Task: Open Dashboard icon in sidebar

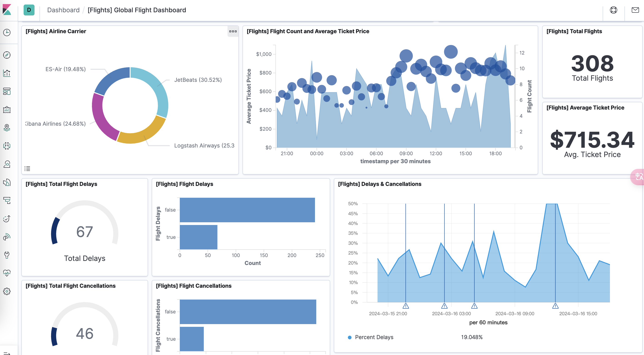Action: 7,91
